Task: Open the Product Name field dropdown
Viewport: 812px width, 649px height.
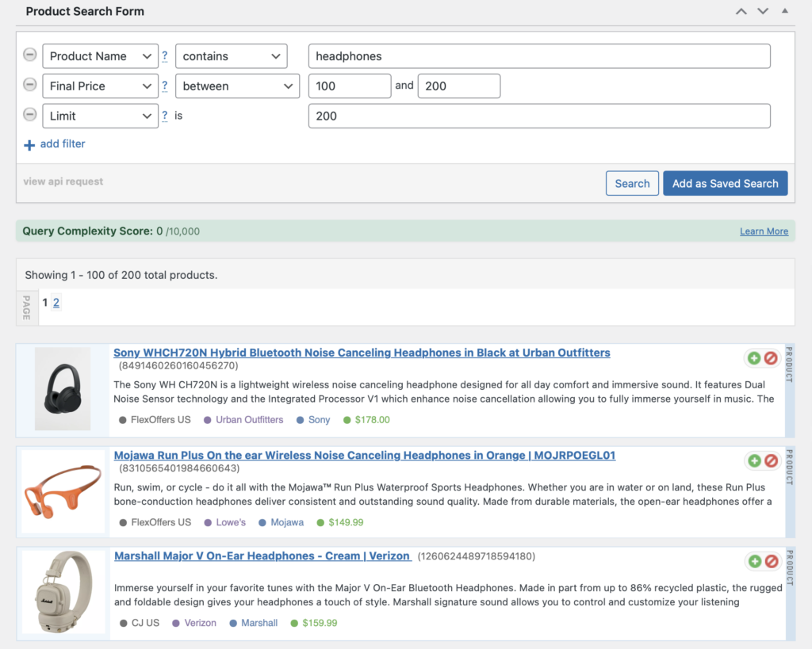Action: point(100,56)
